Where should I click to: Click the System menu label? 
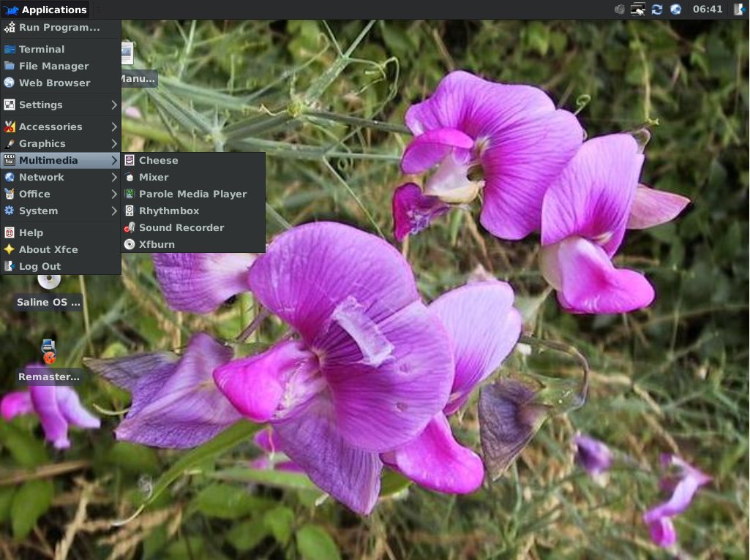pyautogui.click(x=38, y=211)
